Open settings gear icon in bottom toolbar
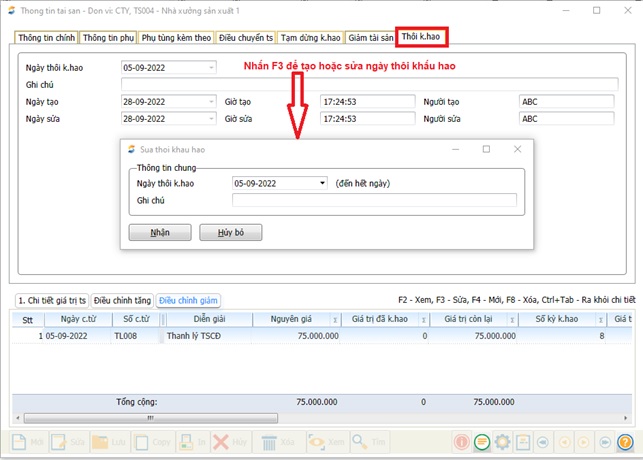The image size is (643, 460). pyautogui.click(x=503, y=441)
